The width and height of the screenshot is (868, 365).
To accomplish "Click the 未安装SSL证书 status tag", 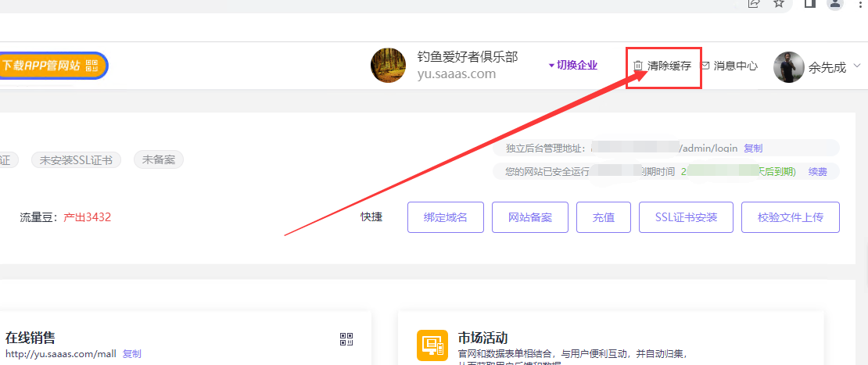I will [x=77, y=160].
